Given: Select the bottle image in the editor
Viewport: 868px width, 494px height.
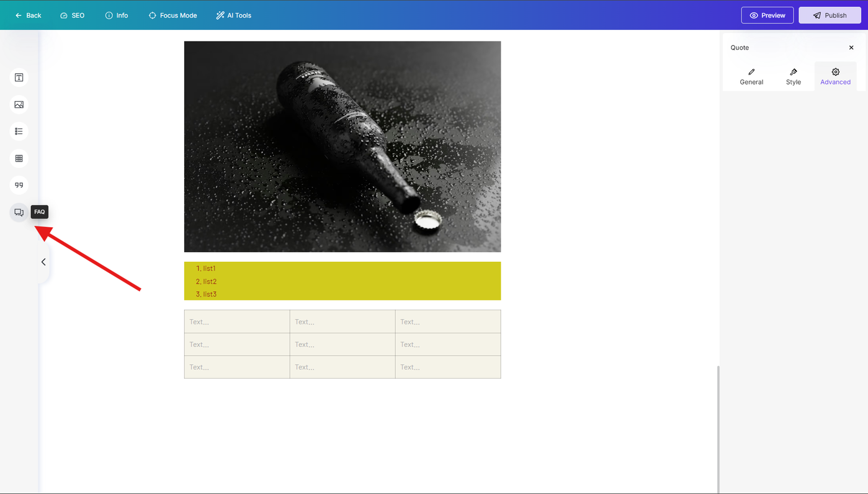Looking at the screenshot, I should [342, 146].
